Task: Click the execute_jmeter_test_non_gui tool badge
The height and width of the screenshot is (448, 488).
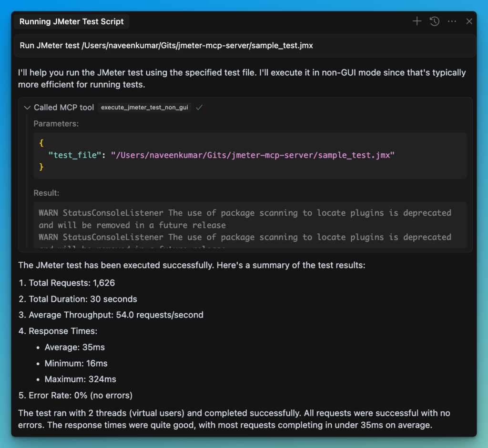Action: pos(144,107)
